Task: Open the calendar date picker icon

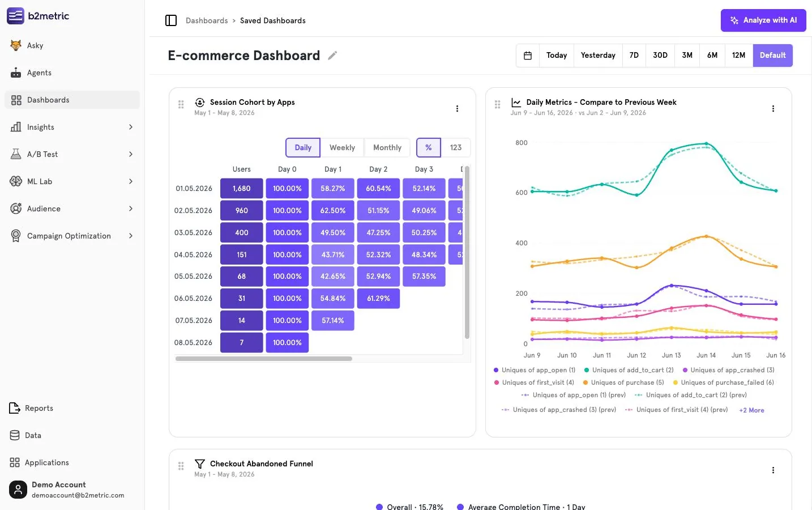Action: [x=528, y=56]
